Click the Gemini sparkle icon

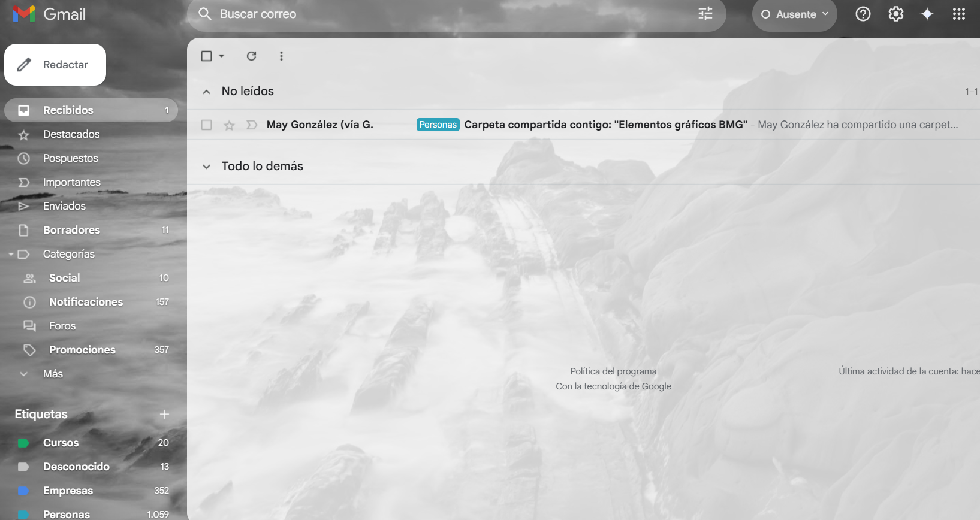click(927, 14)
